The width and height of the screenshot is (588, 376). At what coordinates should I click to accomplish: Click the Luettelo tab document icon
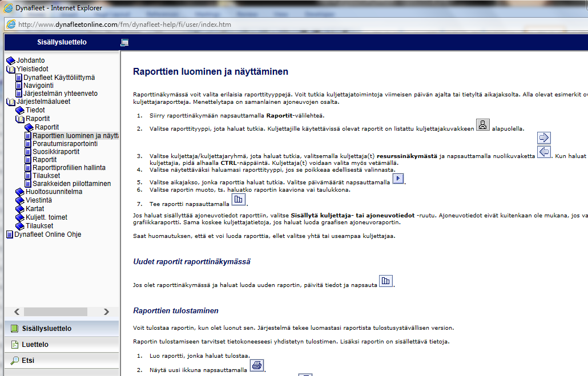[15, 345]
